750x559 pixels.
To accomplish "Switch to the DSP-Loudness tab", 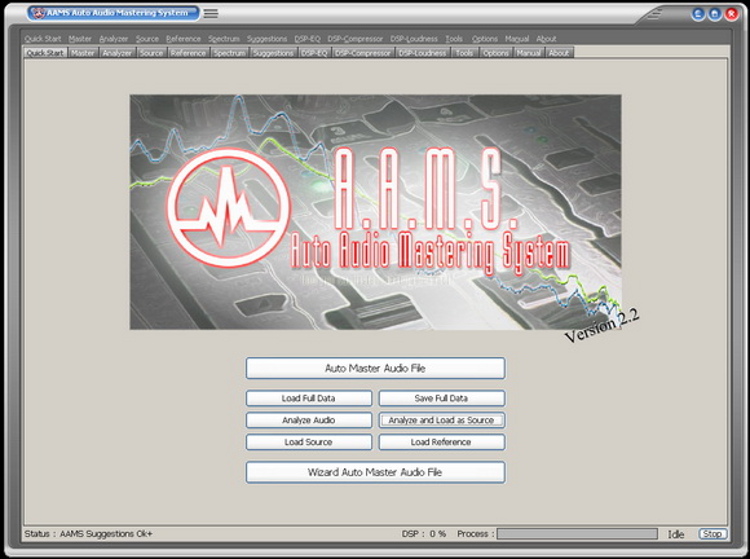I will coord(423,53).
